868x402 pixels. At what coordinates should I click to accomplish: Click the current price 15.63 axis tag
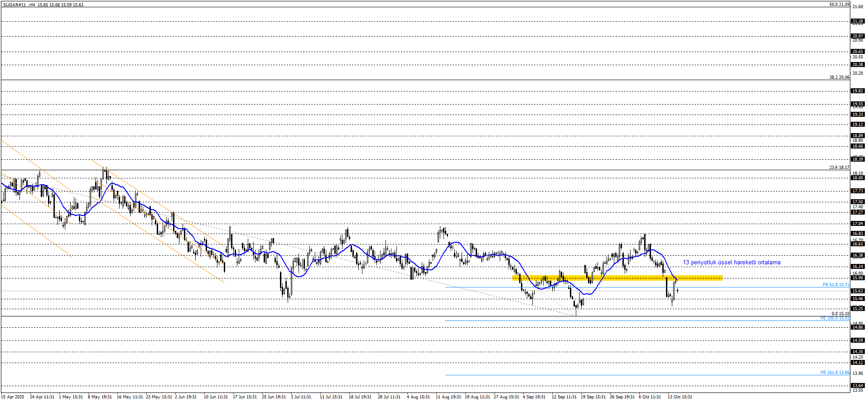click(858, 291)
